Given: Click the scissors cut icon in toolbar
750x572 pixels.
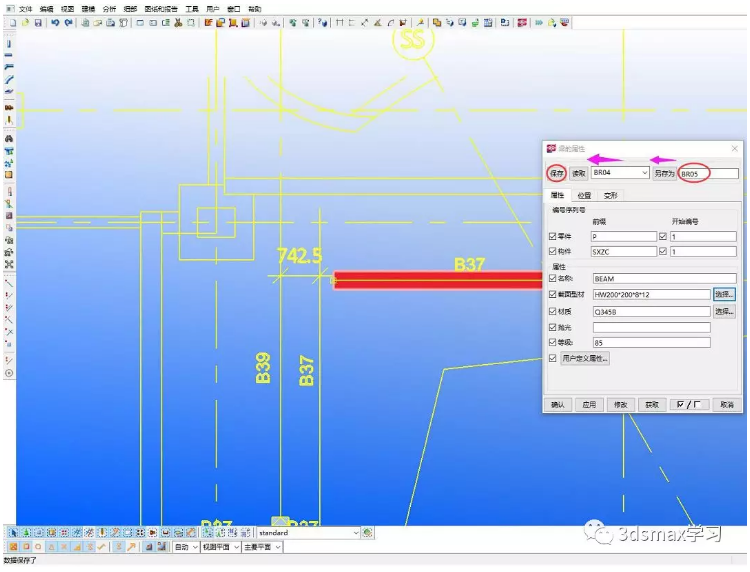Looking at the screenshot, I should coord(178,22).
